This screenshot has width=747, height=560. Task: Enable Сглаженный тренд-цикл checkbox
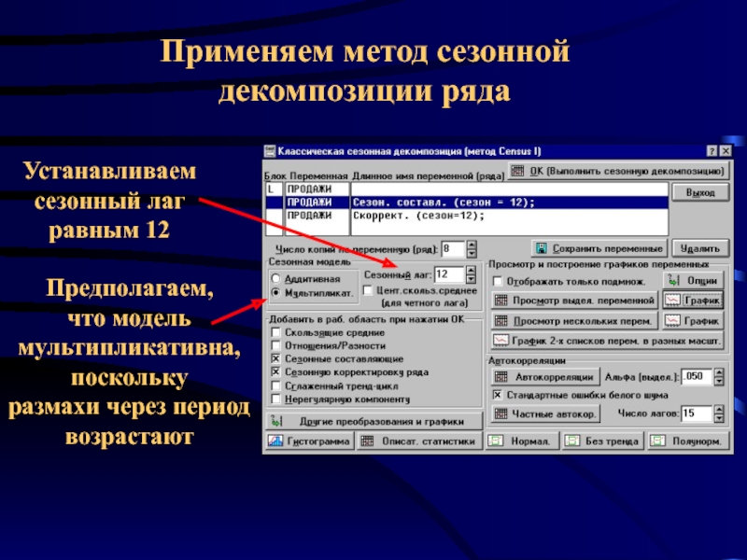pos(275,385)
